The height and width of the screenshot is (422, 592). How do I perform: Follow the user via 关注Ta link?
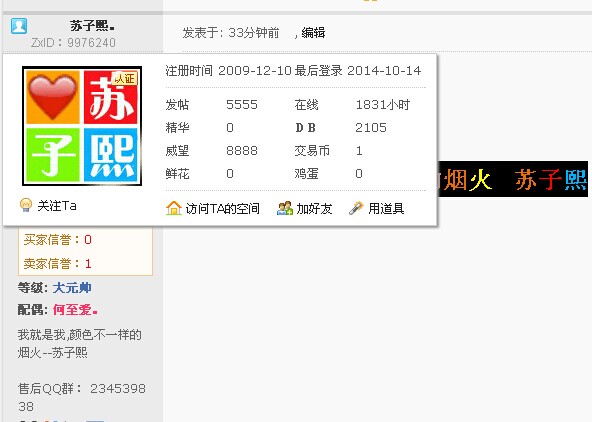[57, 206]
